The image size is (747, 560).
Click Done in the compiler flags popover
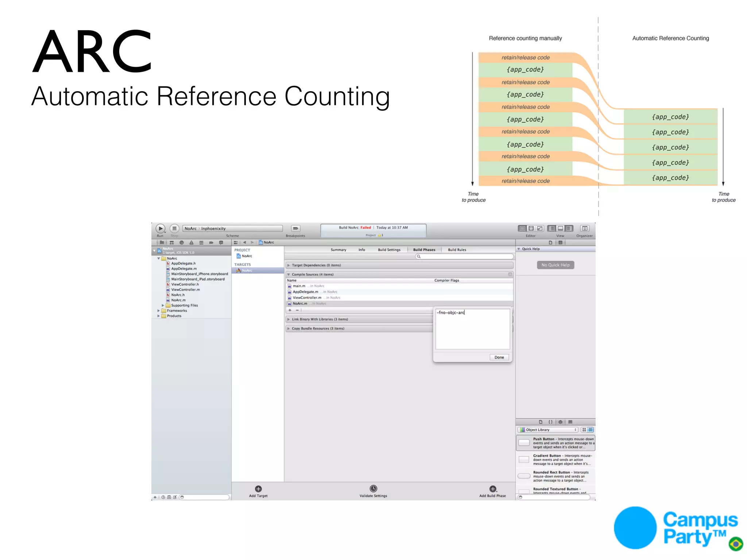click(499, 357)
